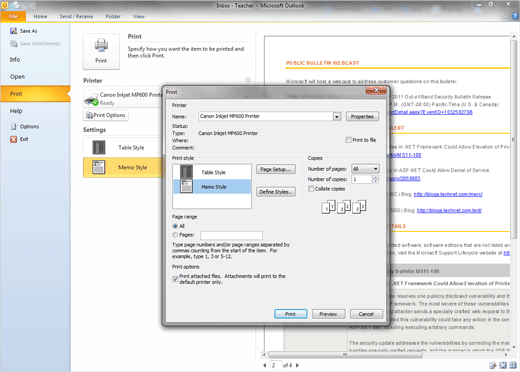Choose Memo Style icon in dialog list
The width and height of the screenshot is (520, 372).
[x=186, y=186]
